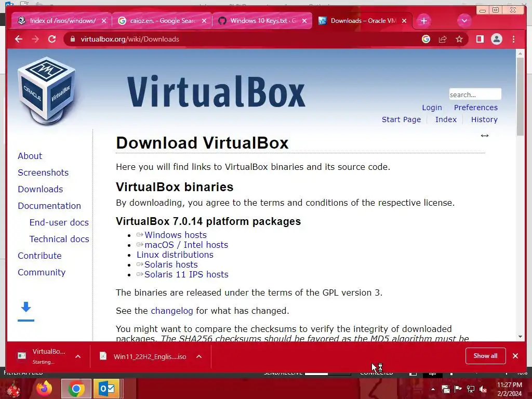Download the macOS / Intel hosts package
Image resolution: width=532 pixels, height=399 pixels.
pyautogui.click(x=187, y=245)
